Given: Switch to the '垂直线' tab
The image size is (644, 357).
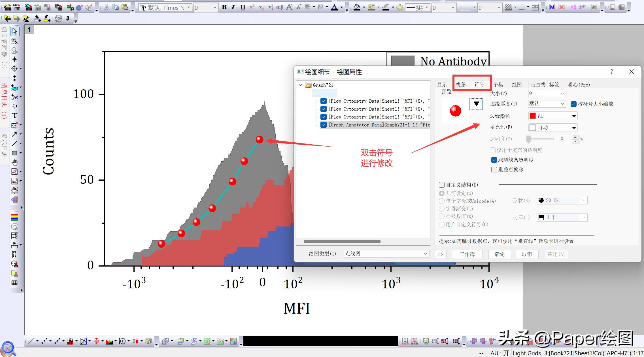Looking at the screenshot, I should 538,85.
